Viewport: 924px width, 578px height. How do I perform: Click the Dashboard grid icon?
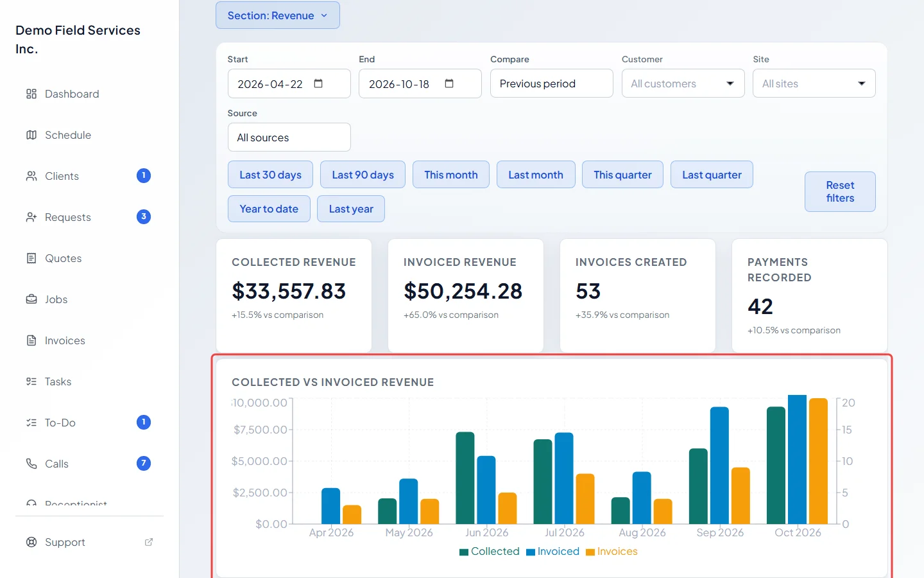click(x=31, y=94)
